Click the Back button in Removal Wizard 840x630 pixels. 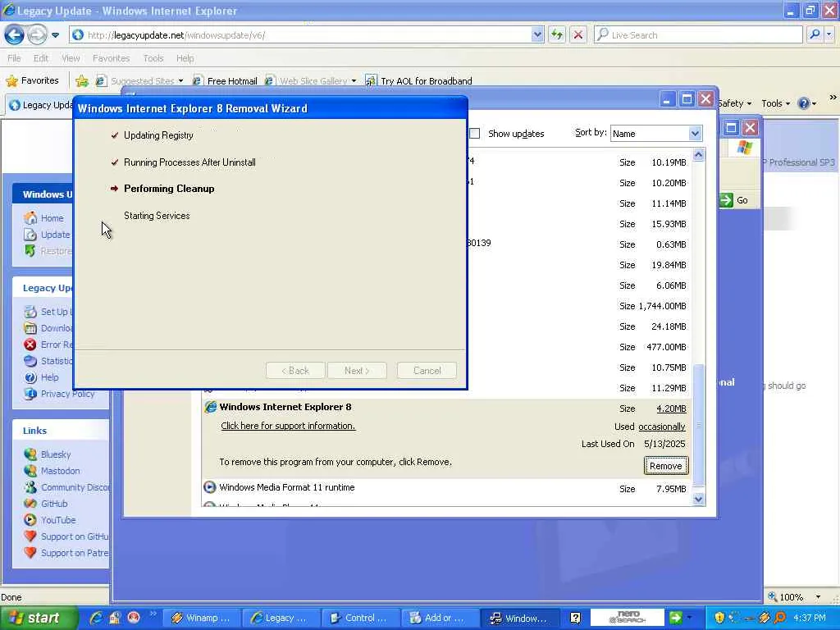(295, 370)
